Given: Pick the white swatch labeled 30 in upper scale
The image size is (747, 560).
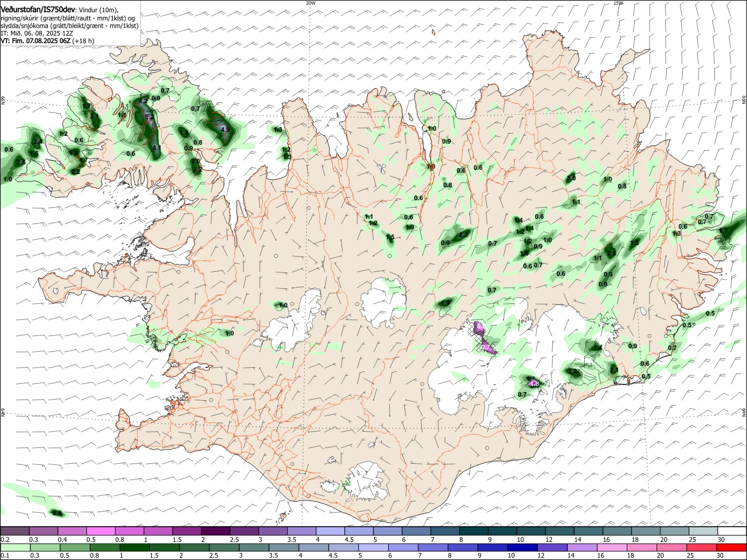Looking at the screenshot, I should 732,531.
